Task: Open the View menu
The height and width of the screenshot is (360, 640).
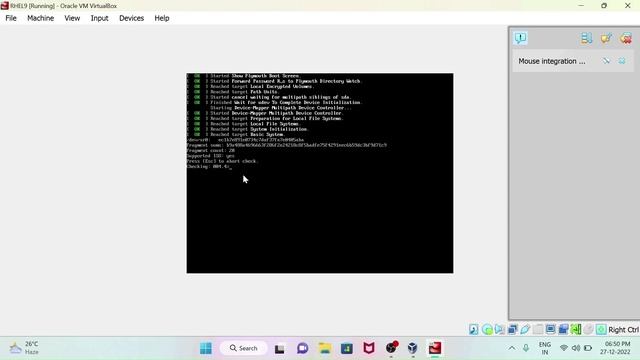Action: point(72,18)
